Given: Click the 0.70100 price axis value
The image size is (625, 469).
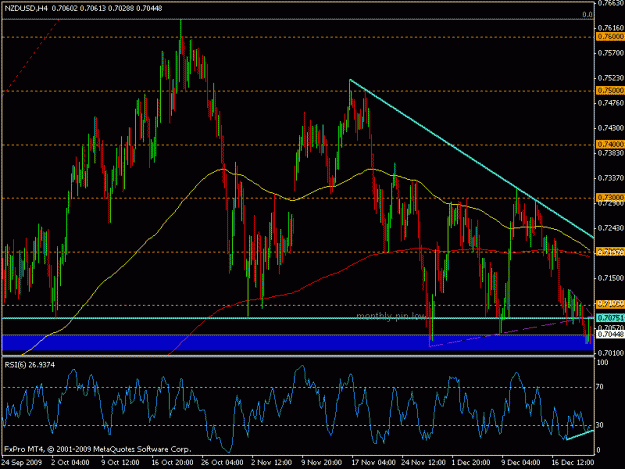Looking at the screenshot, I should click(610, 353).
